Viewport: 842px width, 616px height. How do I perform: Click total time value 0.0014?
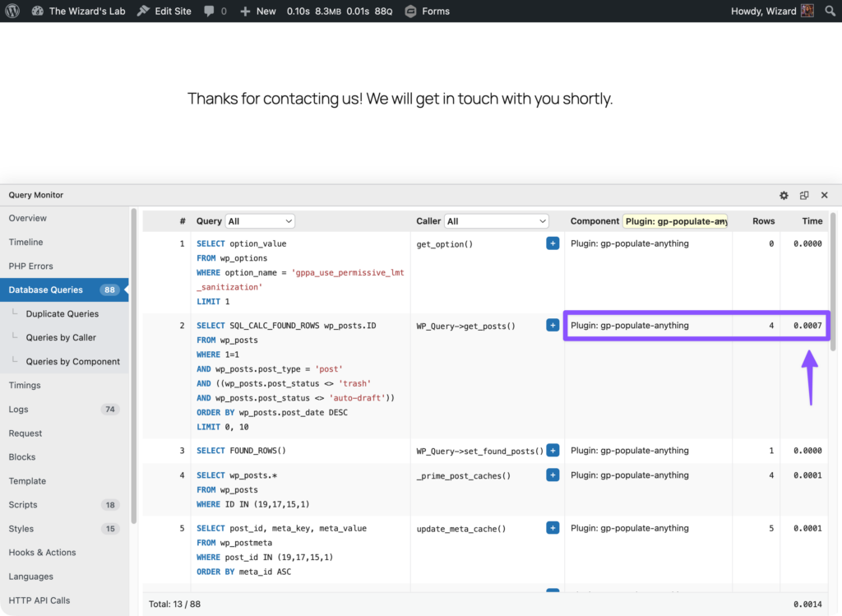pyautogui.click(x=807, y=604)
